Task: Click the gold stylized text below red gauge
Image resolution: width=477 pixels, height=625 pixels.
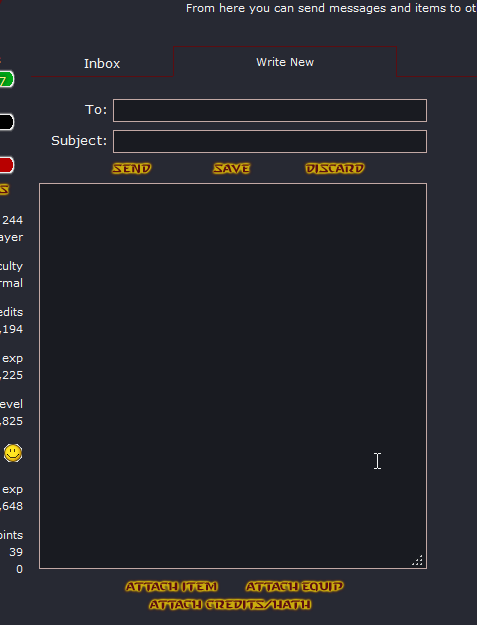Action: 4,189
